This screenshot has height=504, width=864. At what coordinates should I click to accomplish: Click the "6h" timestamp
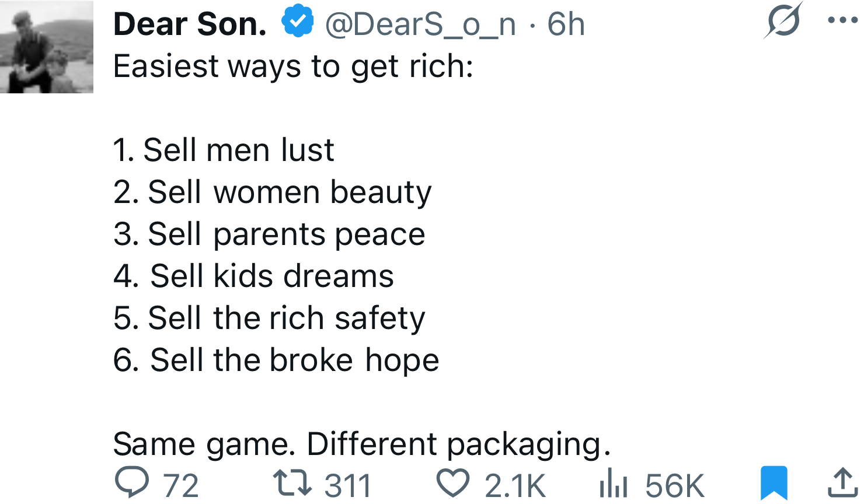coord(566,24)
